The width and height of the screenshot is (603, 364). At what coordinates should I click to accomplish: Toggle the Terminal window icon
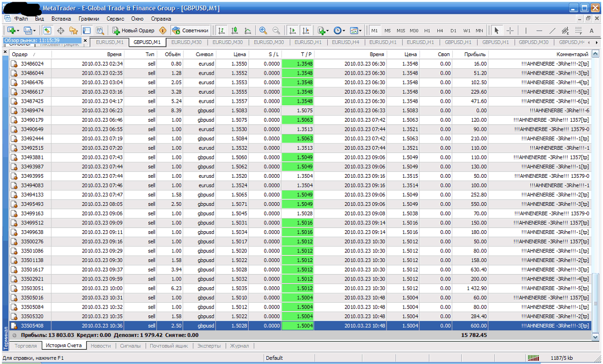click(x=86, y=30)
